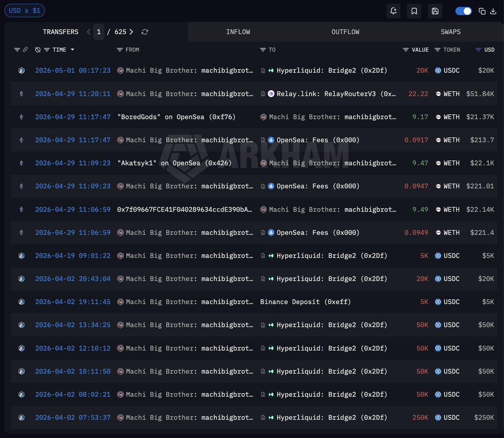Click "Akatsyk1" on OpenSea sender
The width and height of the screenshot is (504, 438).
[x=174, y=163]
